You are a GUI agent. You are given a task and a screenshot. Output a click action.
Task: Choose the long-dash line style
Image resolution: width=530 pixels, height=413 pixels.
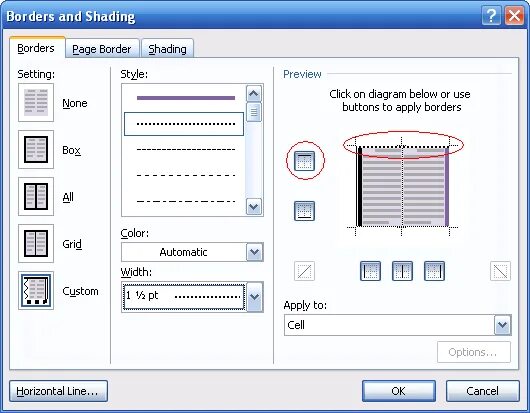(x=186, y=175)
